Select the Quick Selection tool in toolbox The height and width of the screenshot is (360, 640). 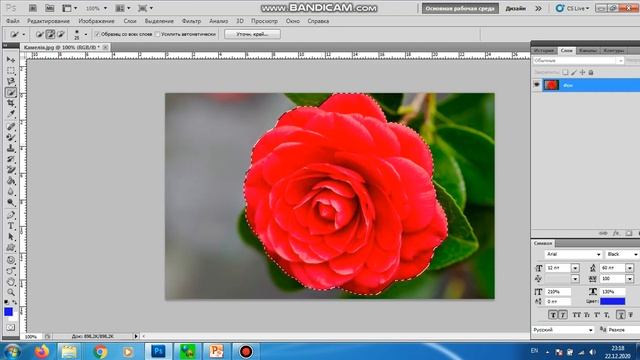11,92
